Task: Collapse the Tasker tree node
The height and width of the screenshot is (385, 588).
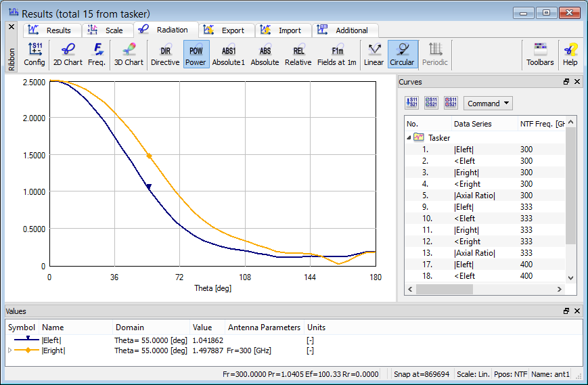Action: pyautogui.click(x=409, y=137)
